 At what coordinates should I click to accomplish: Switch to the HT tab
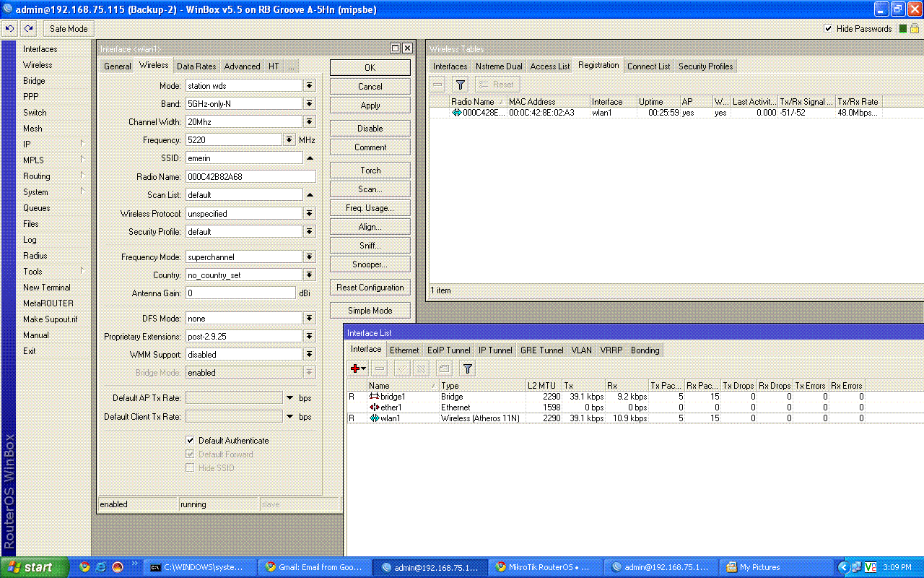(274, 66)
